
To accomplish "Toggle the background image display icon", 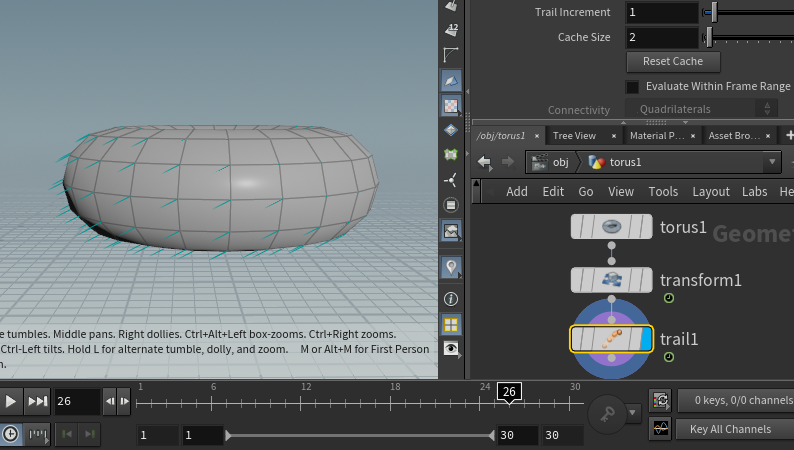I will [451, 231].
